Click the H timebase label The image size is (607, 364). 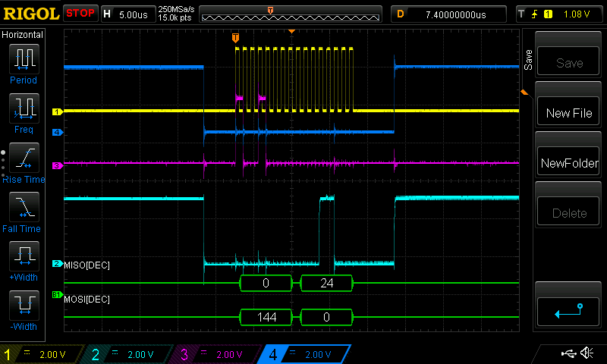click(107, 14)
